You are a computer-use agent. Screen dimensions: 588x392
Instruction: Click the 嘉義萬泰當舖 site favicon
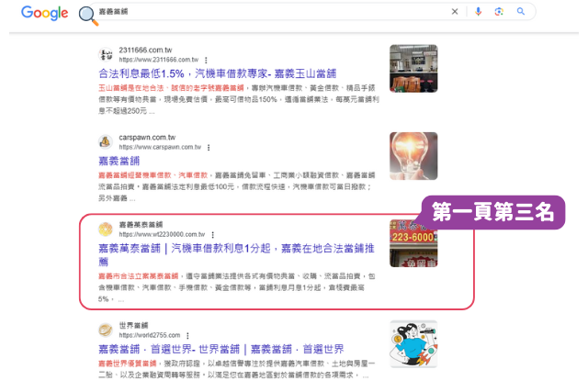pyautogui.click(x=106, y=230)
